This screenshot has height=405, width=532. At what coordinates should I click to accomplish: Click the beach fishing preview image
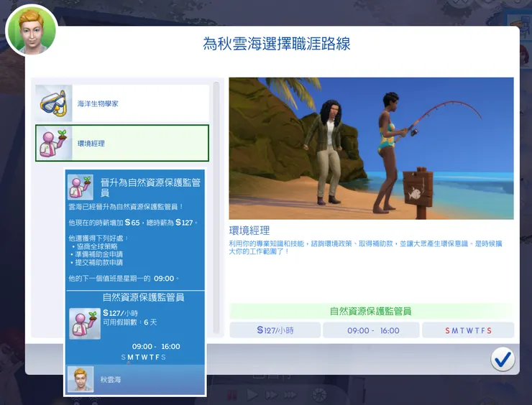(x=371, y=149)
